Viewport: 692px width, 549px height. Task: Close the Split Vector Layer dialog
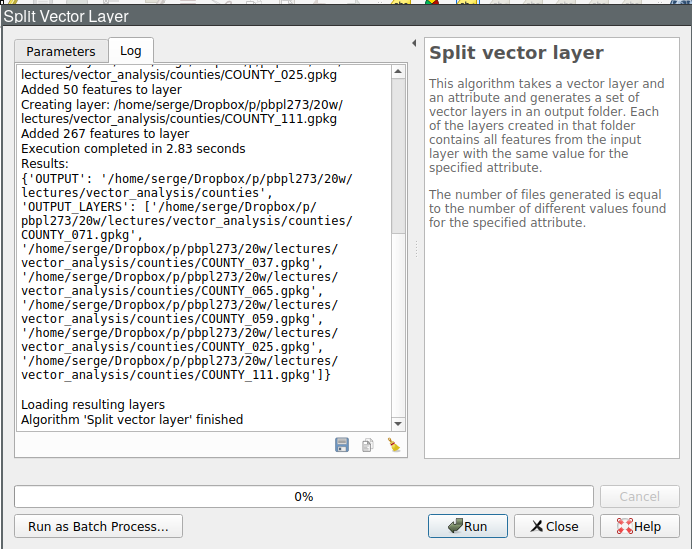[554, 526]
